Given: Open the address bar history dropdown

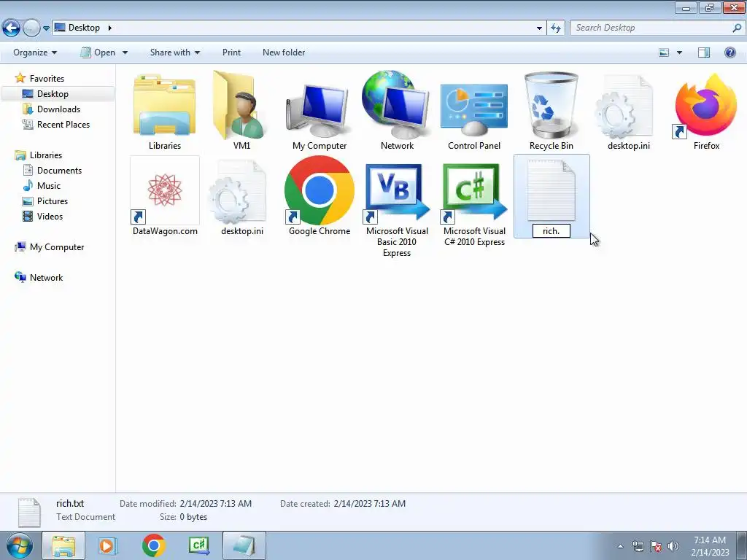Looking at the screenshot, I should click(x=539, y=28).
